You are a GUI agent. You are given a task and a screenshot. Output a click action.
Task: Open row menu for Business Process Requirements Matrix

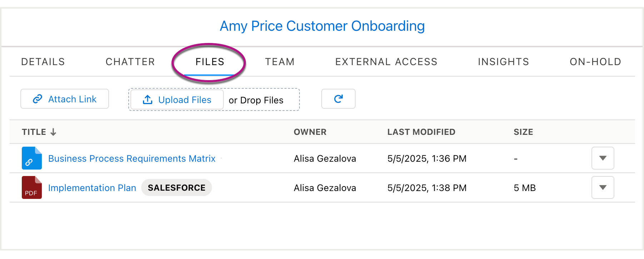(603, 158)
